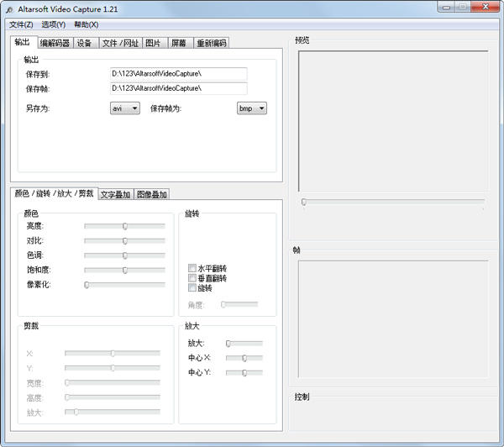The width and height of the screenshot is (504, 447).
Task: Go to the 文件 / 网址 tab
Action: [x=120, y=43]
